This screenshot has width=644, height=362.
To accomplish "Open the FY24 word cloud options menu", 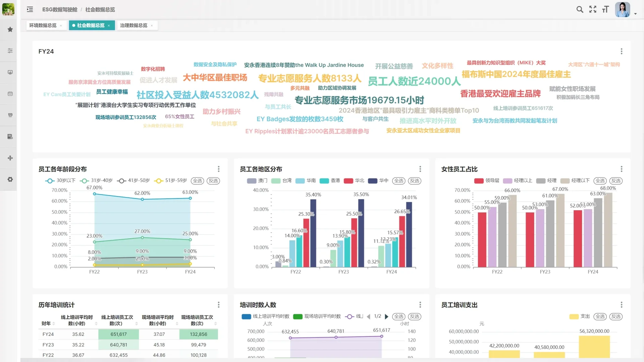I will click(621, 51).
